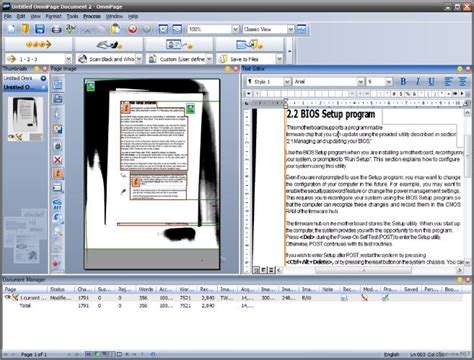This screenshot has height=360, width=474.
Task: Click the top tool in Page Image toolbar
Action: [x=58, y=84]
